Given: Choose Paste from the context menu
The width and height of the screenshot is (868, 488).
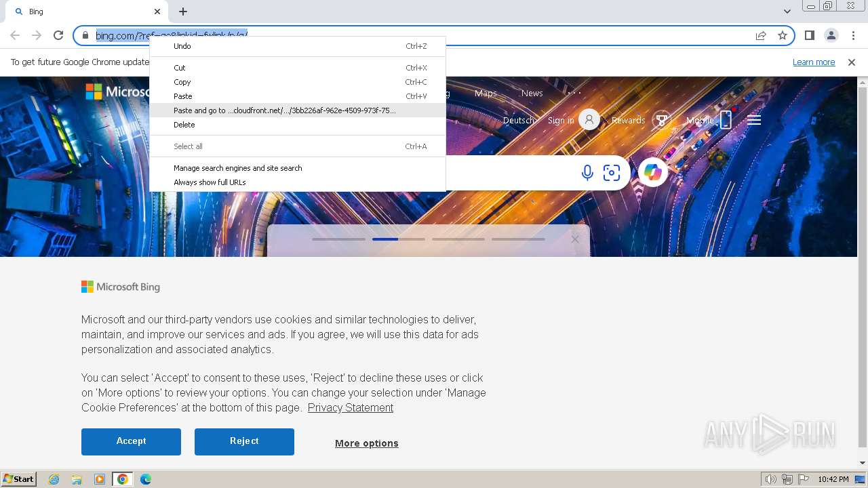Looking at the screenshot, I should click(298, 96).
